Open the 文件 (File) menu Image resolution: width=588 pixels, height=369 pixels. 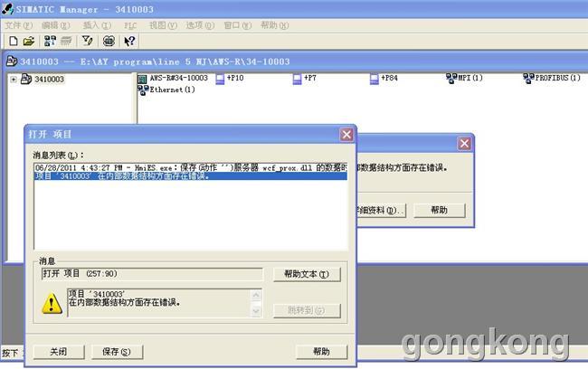pos(18,25)
